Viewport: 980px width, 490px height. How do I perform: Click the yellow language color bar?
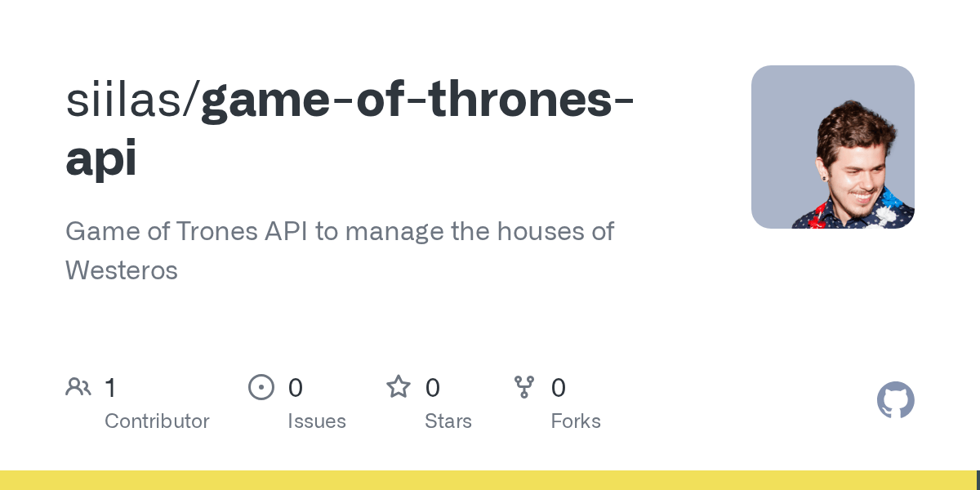(488, 480)
